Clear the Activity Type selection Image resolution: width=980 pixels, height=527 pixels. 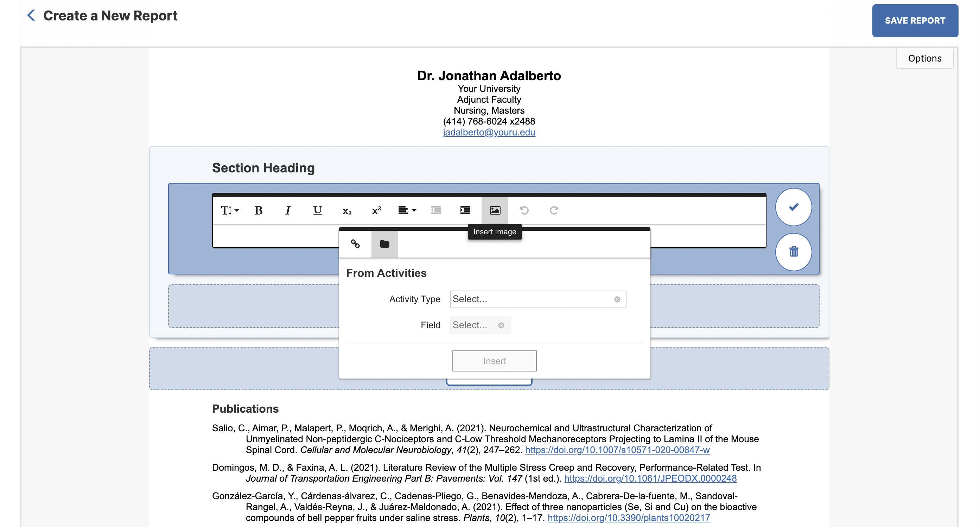click(x=617, y=299)
